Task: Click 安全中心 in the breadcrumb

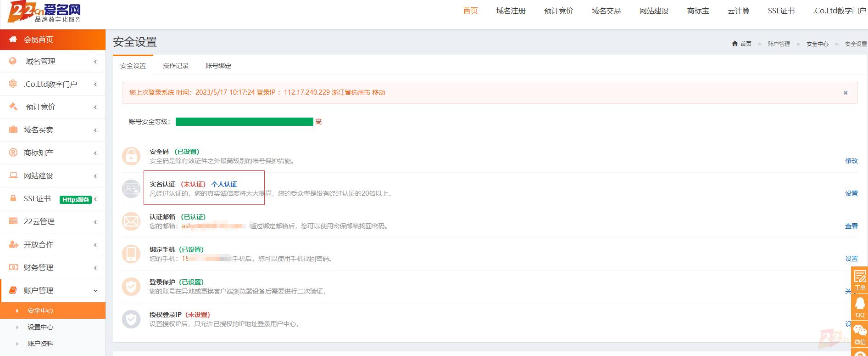Action: 818,44
